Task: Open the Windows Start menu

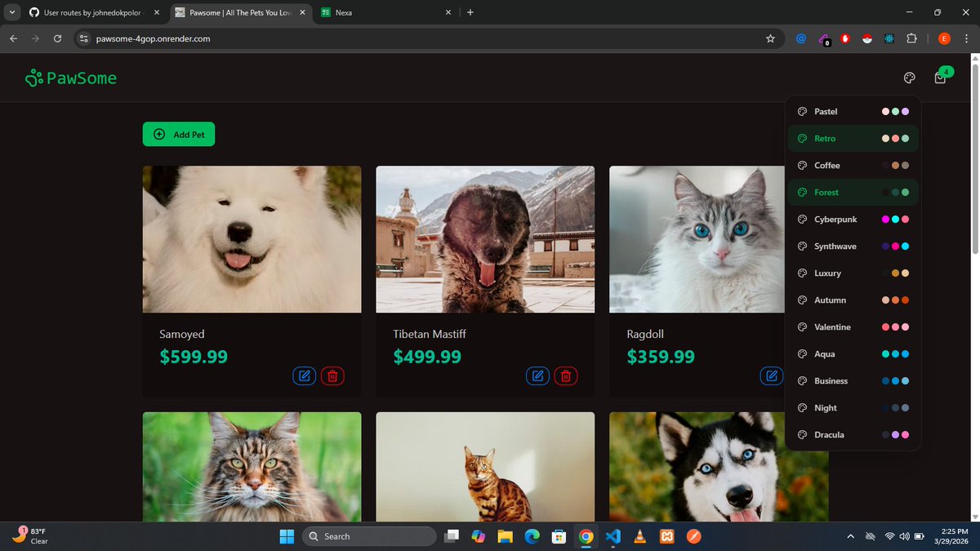Action: (287, 536)
